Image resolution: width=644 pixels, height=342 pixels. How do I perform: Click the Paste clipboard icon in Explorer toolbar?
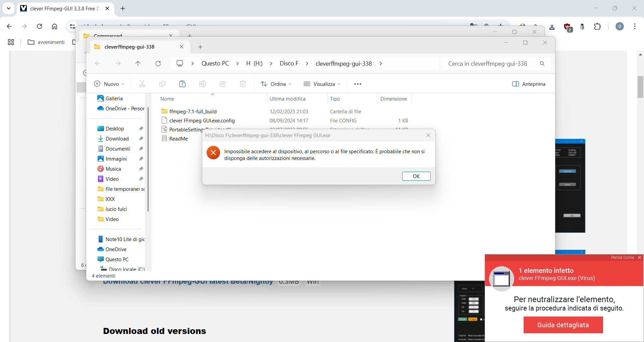point(182,84)
